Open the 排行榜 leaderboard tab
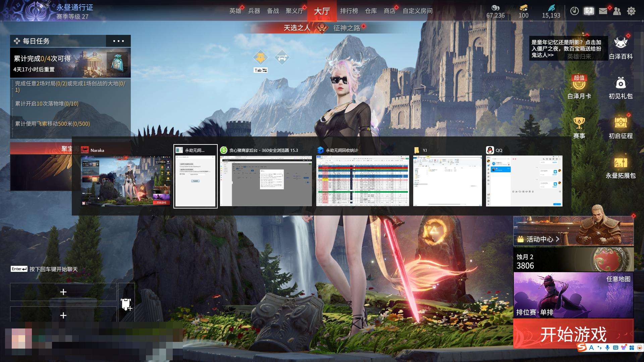This screenshot has width=644, height=362. (x=349, y=11)
